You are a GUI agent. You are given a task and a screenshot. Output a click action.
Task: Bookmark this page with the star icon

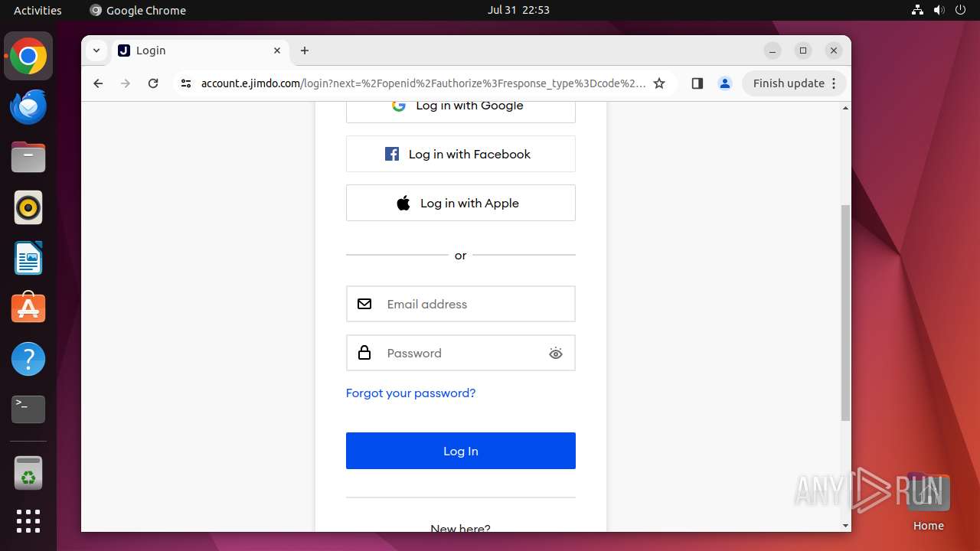(x=659, y=83)
